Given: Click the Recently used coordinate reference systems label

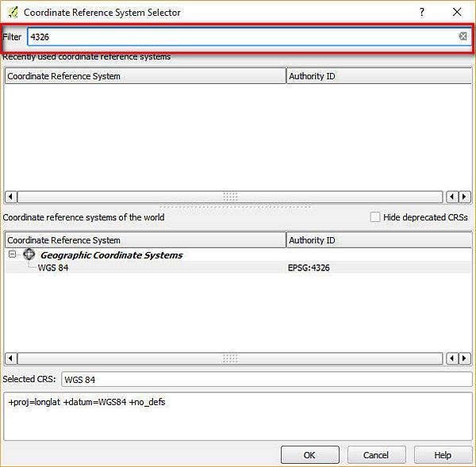Looking at the screenshot, I should 86,57.
